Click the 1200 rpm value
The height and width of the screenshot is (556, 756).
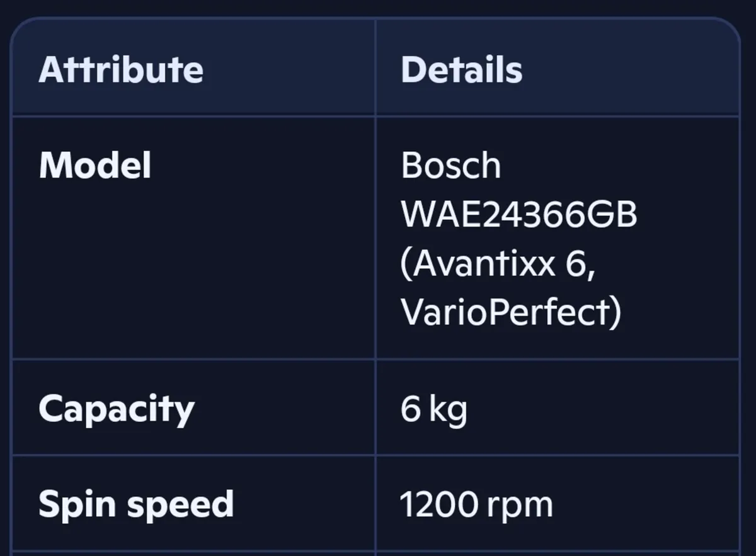(476, 504)
